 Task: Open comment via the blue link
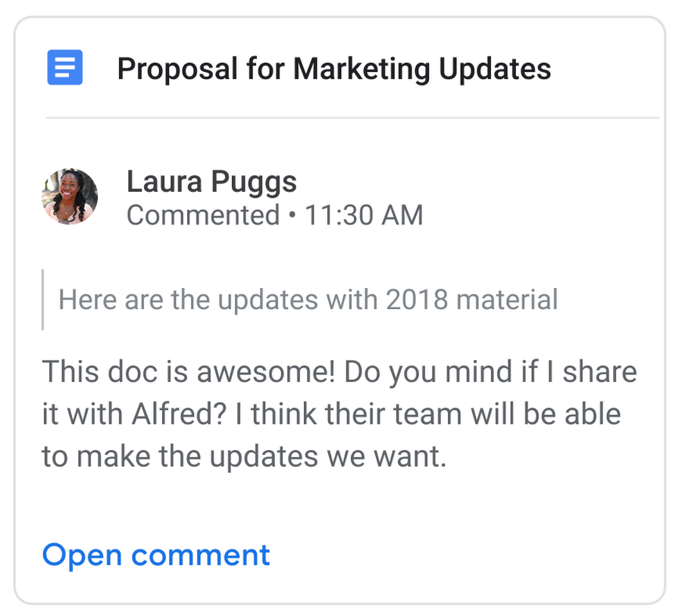[x=156, y=555]
